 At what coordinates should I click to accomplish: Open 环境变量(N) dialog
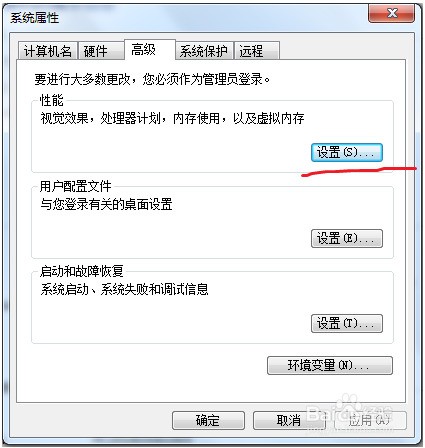tap(330, 366)
